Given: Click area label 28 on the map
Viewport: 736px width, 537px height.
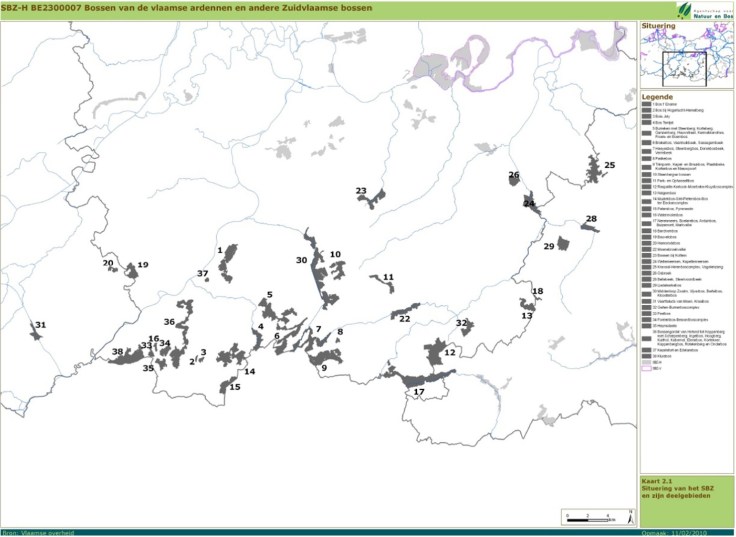Looking at the screenshot, I should coord(591,219).
